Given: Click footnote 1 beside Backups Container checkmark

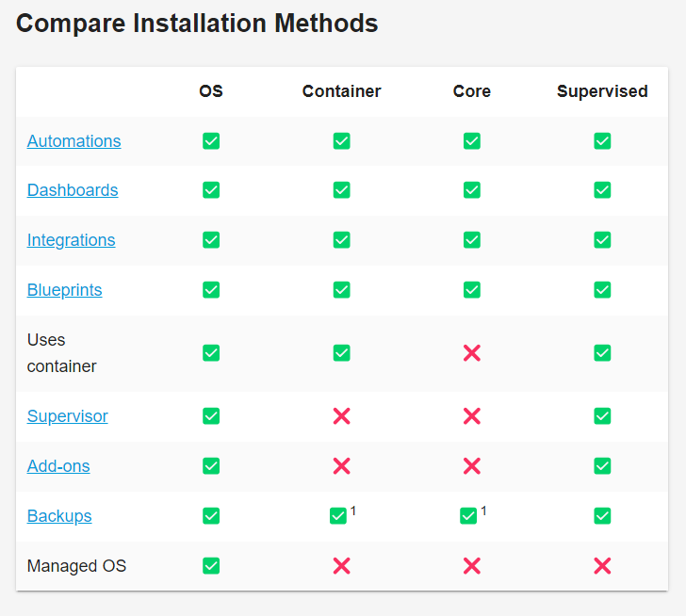Looking at the screenshot, I should [353, 511].
